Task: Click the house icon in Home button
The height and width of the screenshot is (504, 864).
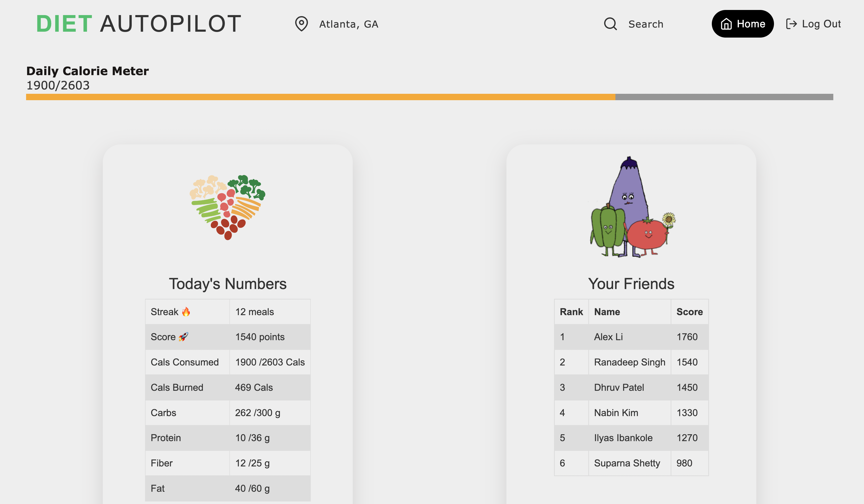Action: point(726,24)
